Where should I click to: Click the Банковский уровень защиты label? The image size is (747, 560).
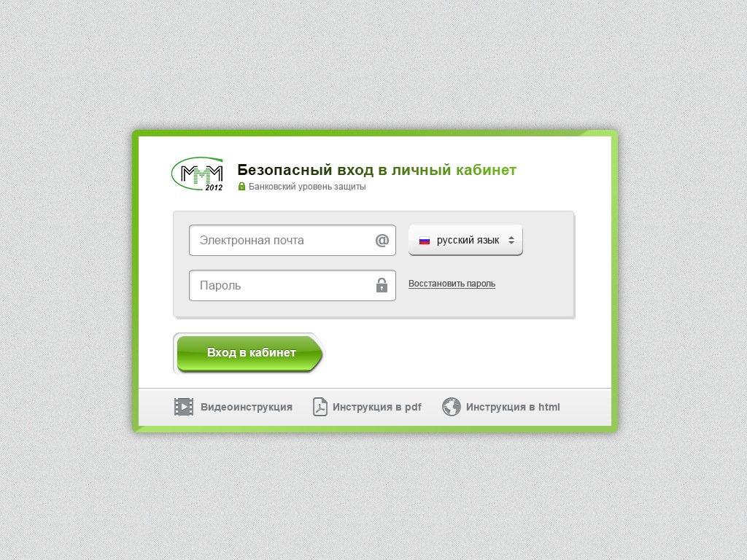(307, 186)
